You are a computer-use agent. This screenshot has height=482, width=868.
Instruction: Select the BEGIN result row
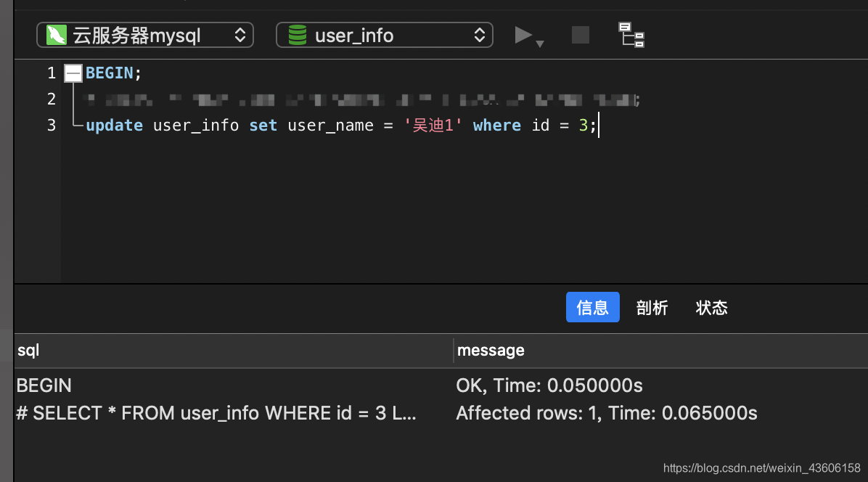(x=441, y=385)
